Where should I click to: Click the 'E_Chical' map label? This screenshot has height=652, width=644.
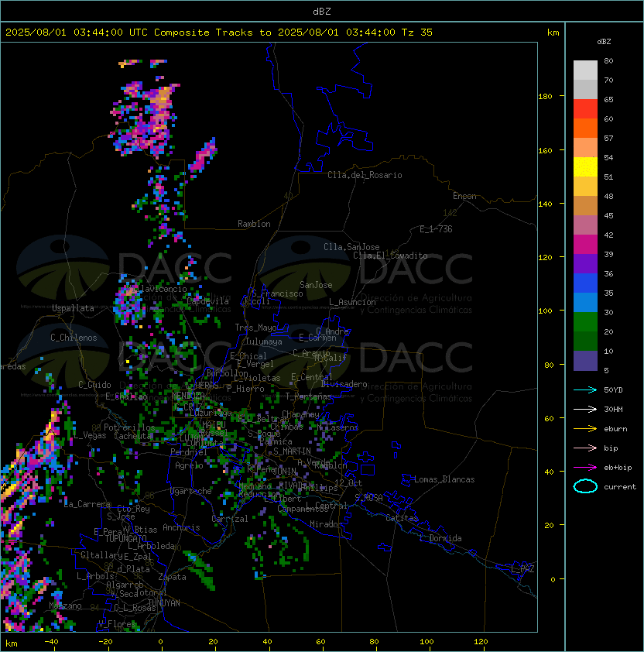tap(248, 356)
